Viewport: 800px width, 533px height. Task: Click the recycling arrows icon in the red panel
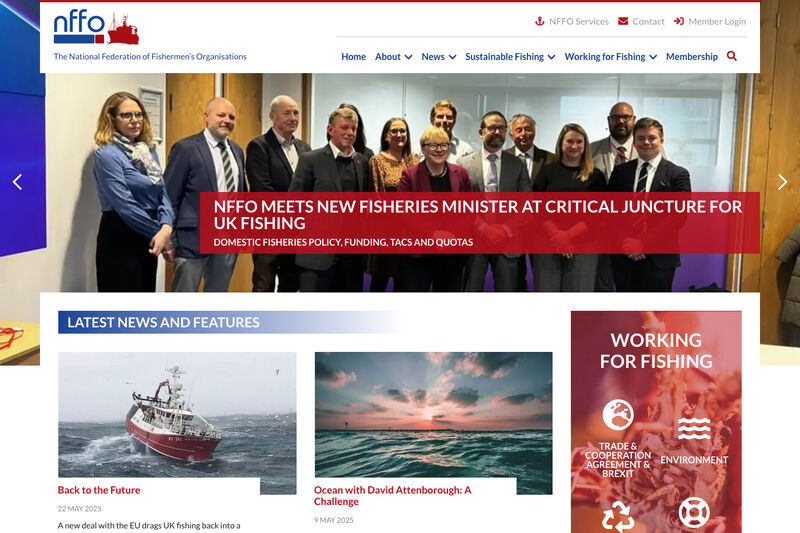pyautogui.click(x=618, y=516)
